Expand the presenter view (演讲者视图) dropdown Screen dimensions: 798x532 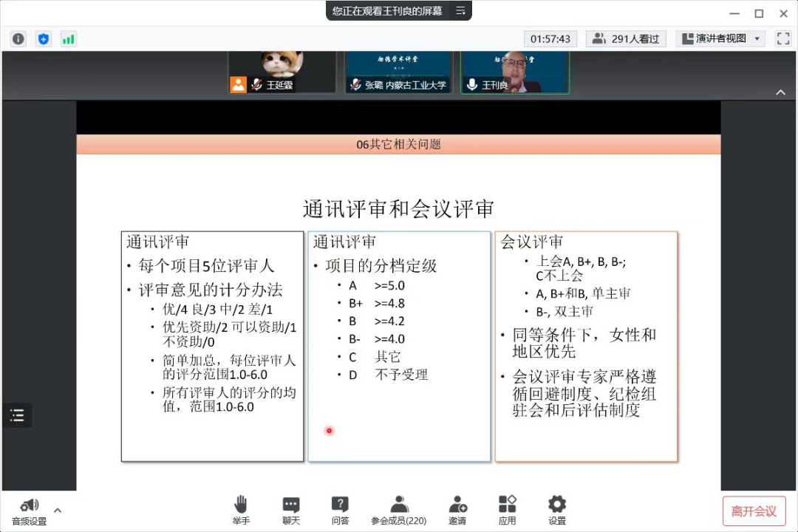pos(720,39)
